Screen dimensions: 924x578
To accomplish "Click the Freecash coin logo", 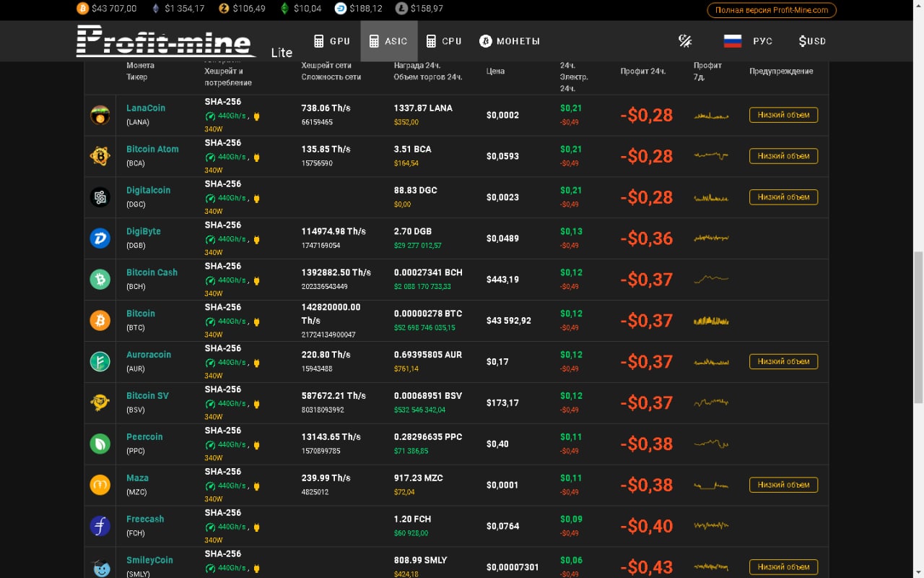I will [x=100, y=526].
